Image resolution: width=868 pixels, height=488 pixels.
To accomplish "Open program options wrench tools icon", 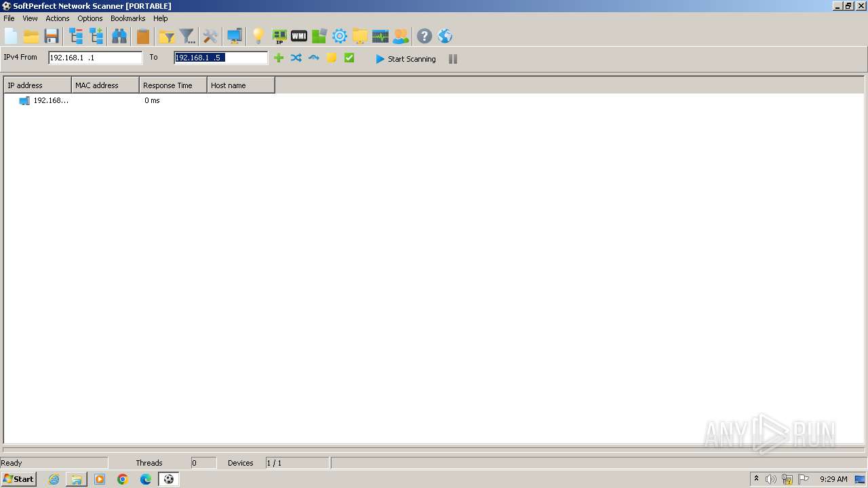I will (210, 36).
